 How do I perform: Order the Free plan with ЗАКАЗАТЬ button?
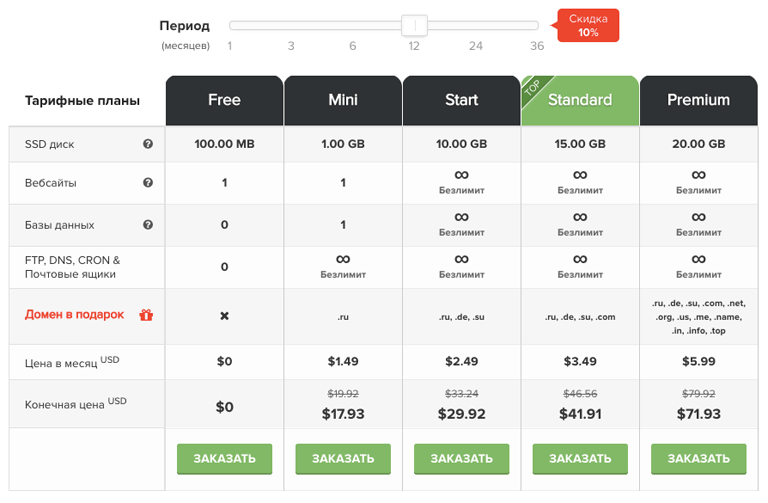coord(224,459)
